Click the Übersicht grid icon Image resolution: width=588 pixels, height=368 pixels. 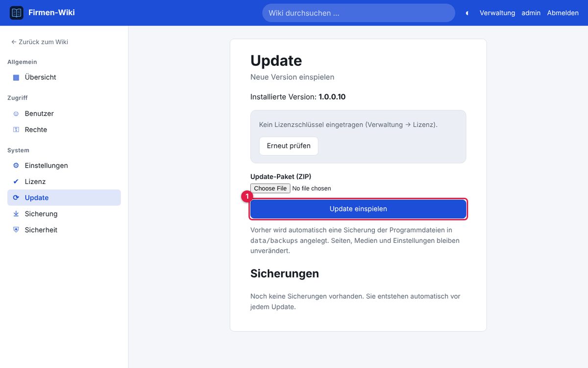(16, 78)
